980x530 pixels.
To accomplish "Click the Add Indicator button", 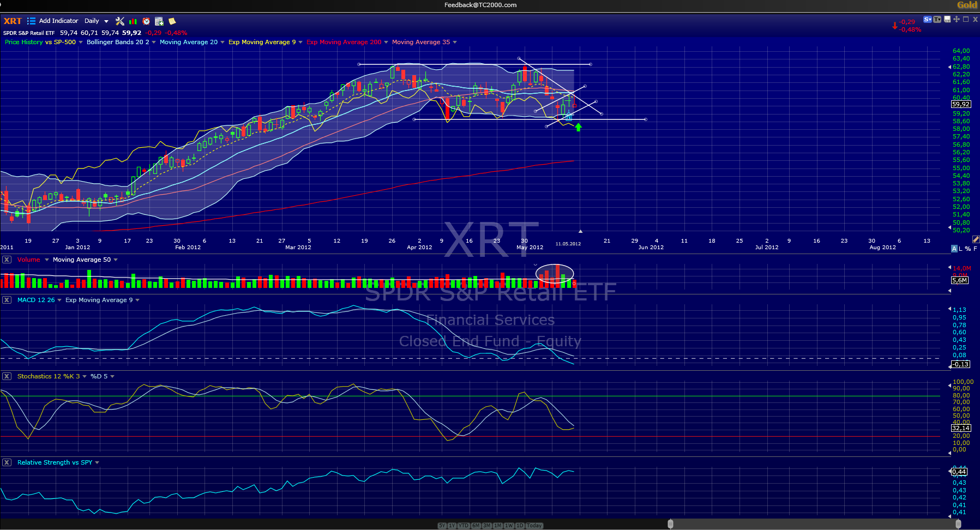I will [58, 21].
